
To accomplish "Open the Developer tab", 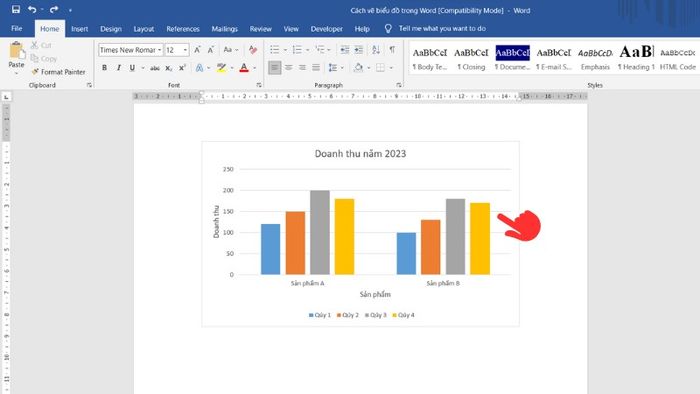I will (x=326, y=29).
